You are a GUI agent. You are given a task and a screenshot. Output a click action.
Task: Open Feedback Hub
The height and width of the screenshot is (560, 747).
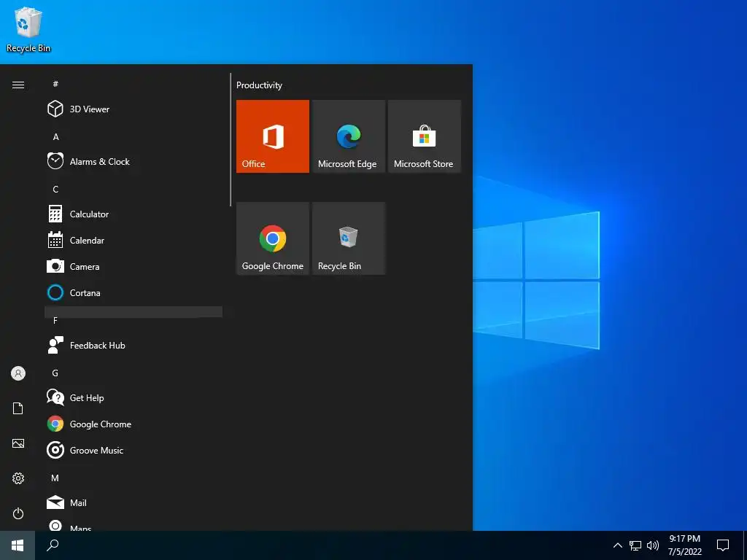coord(133,345)
